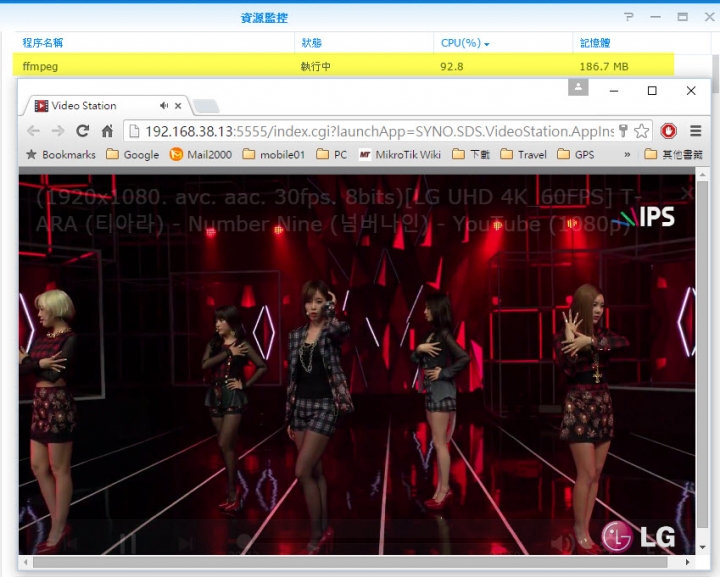
Task: Click the key icon to save password
Action: coord(623,131)
